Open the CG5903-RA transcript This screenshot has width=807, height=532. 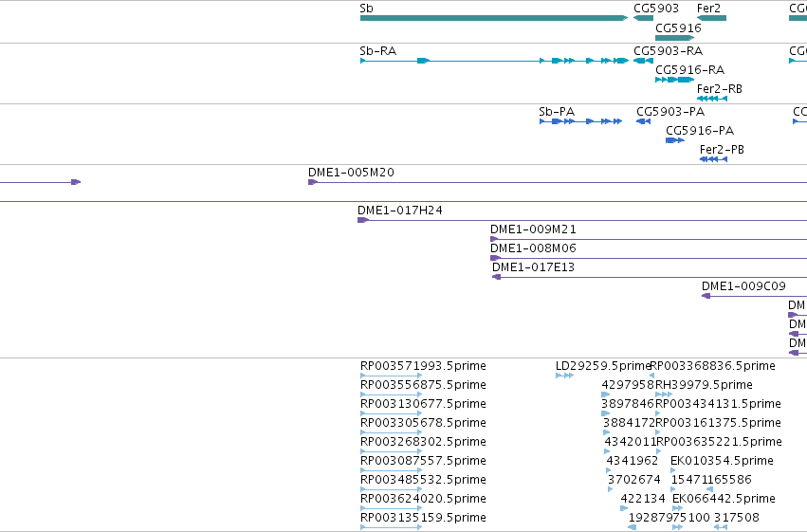pos(643,61)
